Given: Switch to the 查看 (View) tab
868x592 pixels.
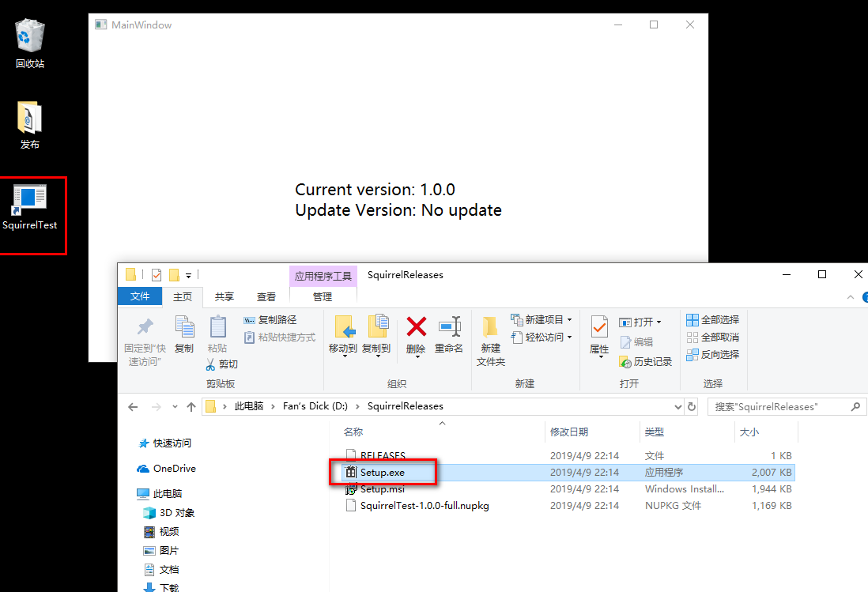Looking at the screenshot, I should pyautogui.click(x=266, y=296).
